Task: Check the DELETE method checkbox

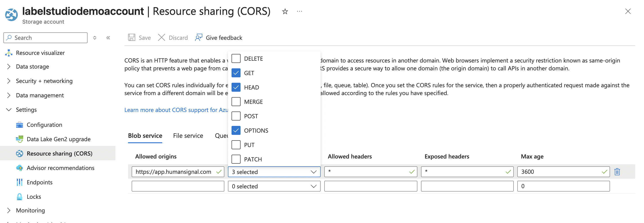Action: coord(236,58)
